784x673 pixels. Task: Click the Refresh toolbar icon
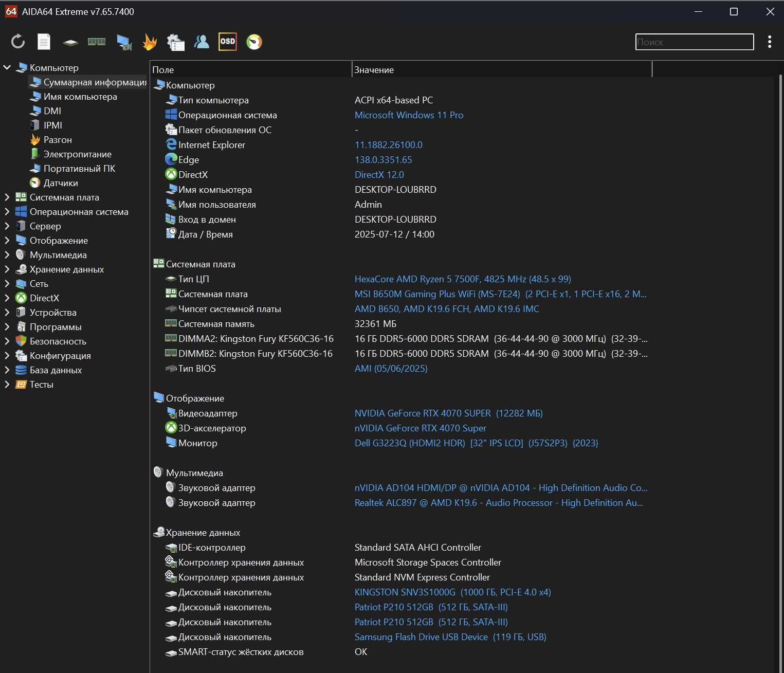18,42
